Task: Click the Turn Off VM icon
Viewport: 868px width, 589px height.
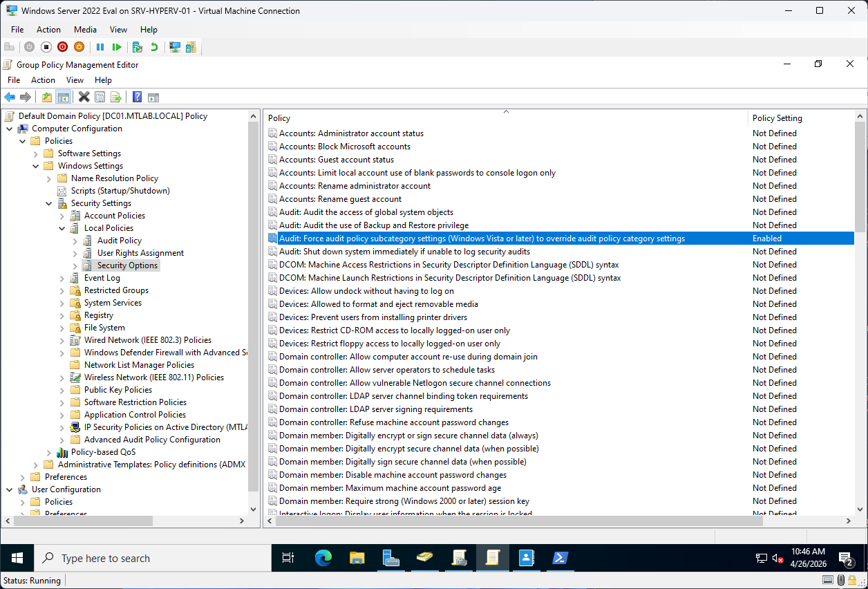Action: click(46, 47)
